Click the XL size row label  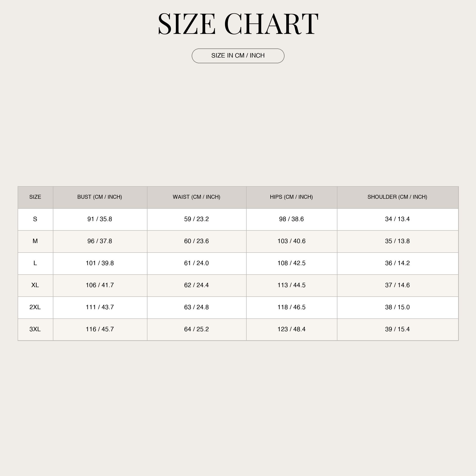[x=35, y=285]
